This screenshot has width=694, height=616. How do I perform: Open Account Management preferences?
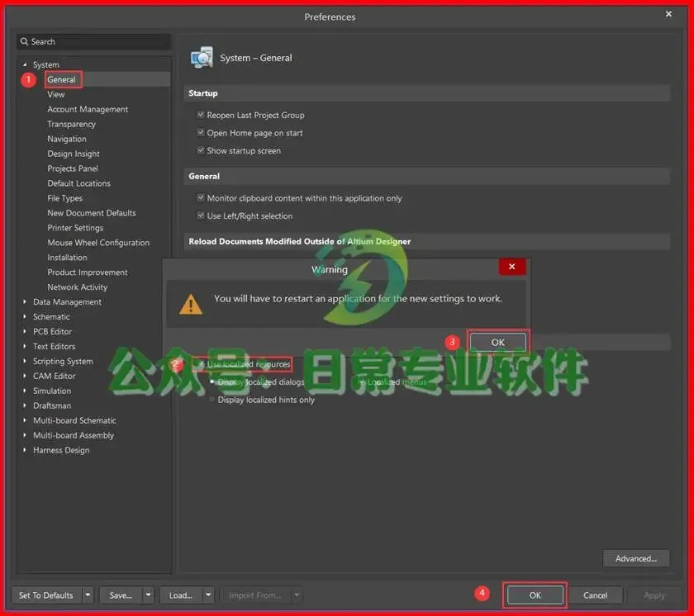click(x=88, y=109)
